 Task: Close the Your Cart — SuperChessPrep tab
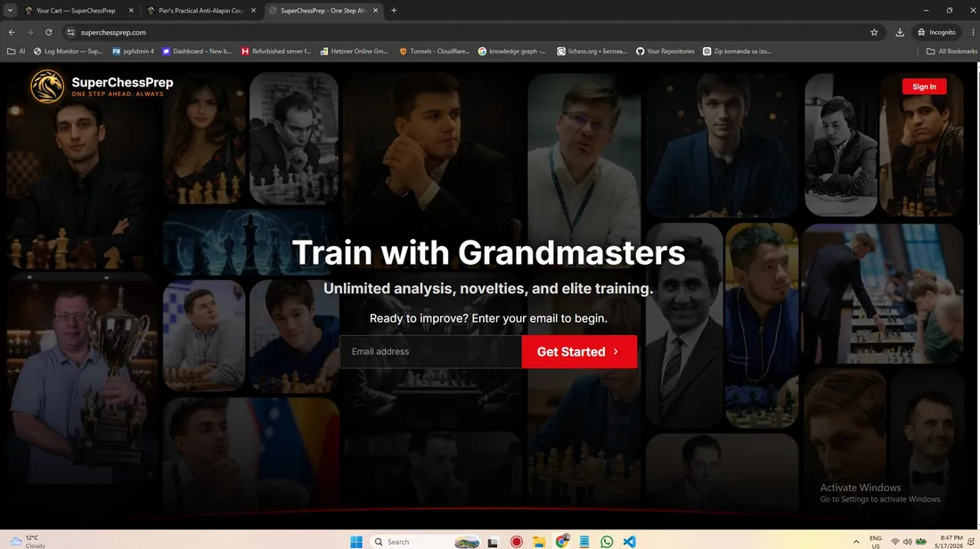[x=131, y=11]
